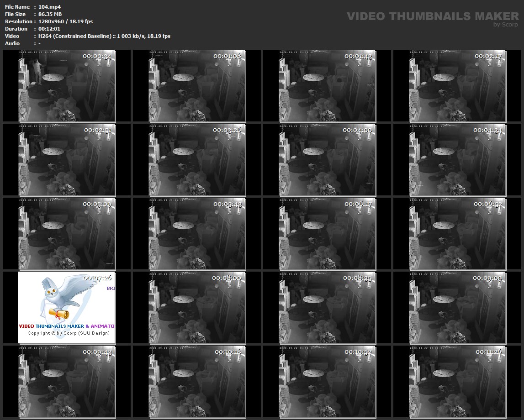
Task: Open the frame at 00:04:34
Action: pos(457,160)
